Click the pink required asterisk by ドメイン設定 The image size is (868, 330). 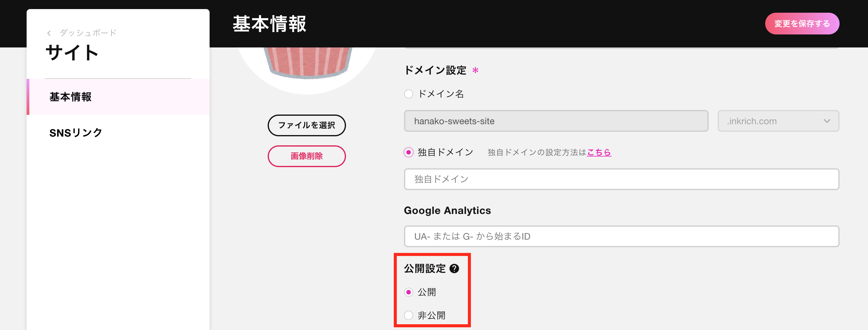pos(475,70)
